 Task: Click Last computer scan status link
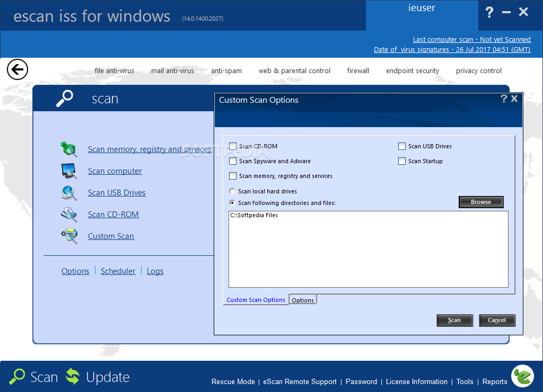coord(471,39)
